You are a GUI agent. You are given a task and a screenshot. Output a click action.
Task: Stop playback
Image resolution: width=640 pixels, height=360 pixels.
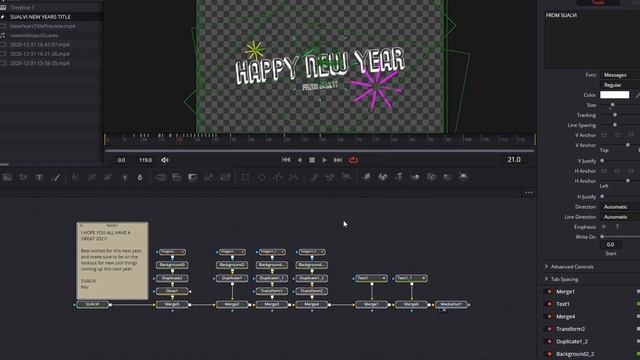click(312, 160)
